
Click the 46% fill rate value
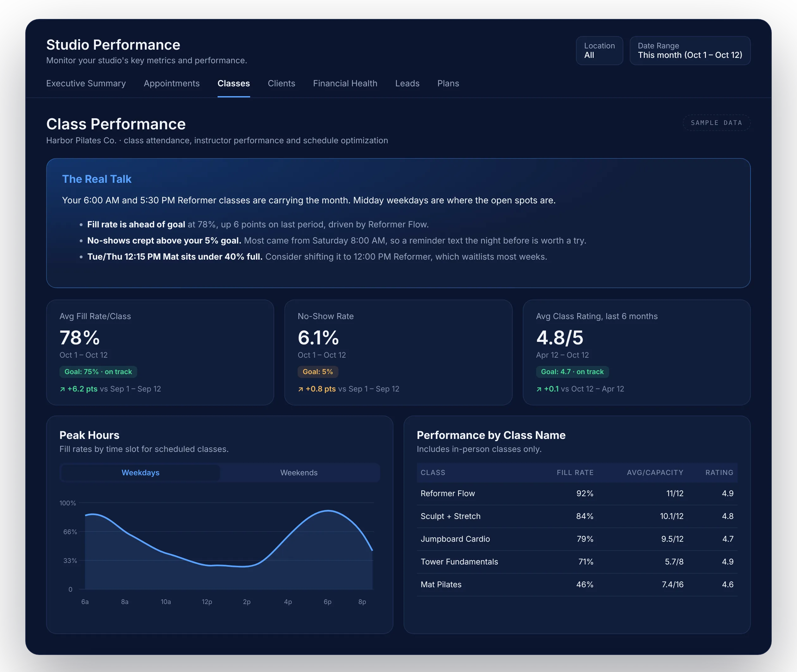point(585,585)
